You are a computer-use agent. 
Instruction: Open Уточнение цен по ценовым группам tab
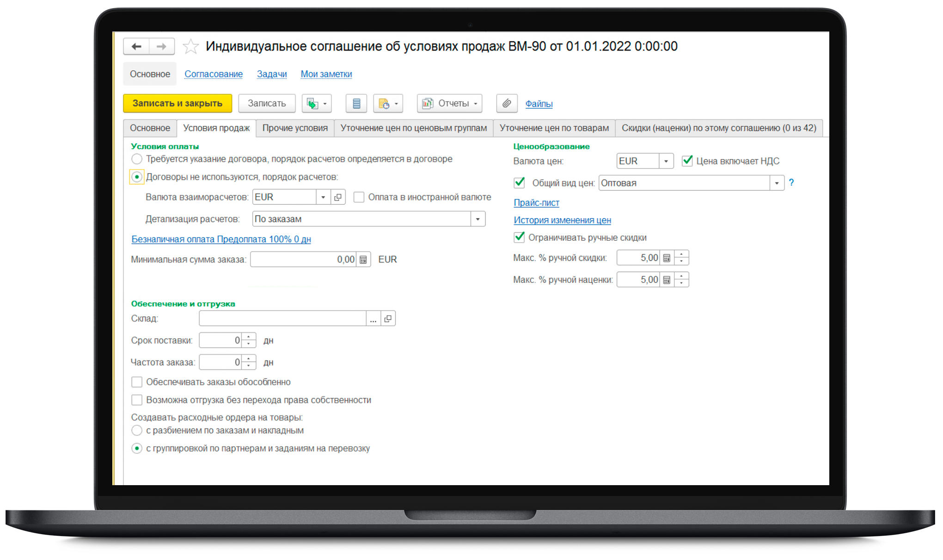click(x=414, y=128)
